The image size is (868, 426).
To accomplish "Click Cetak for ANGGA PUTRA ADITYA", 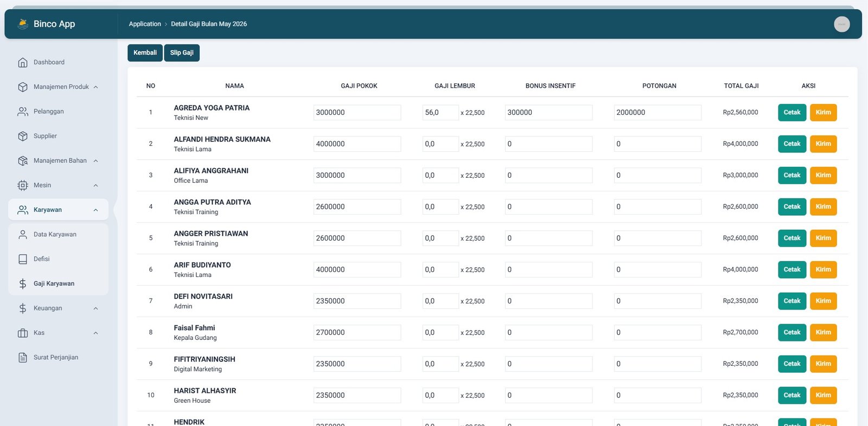I will coord(792,206).
